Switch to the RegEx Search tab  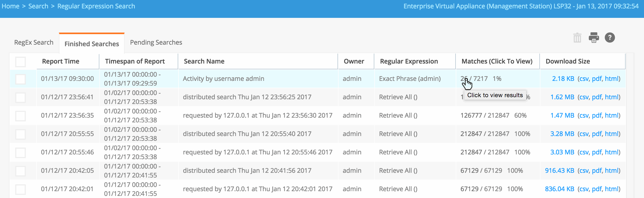[x=34, y=43]
